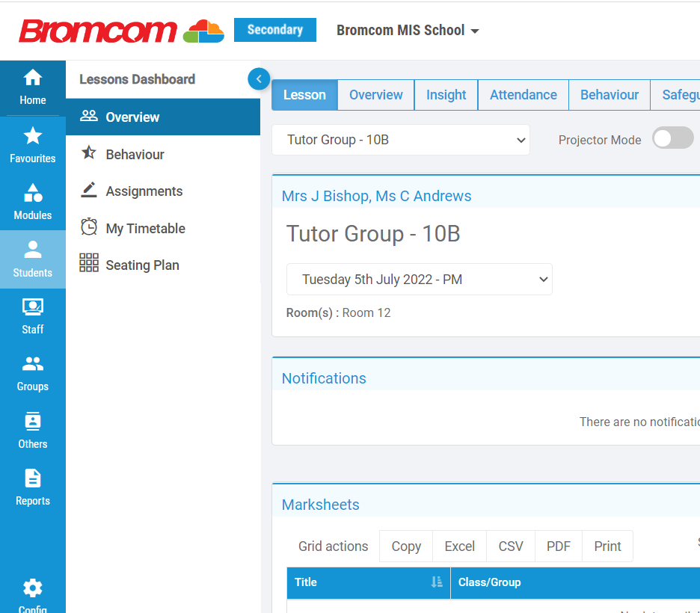Switch to the Overview tab
Viewport: 700px width, 613px height.
(376, 95)
